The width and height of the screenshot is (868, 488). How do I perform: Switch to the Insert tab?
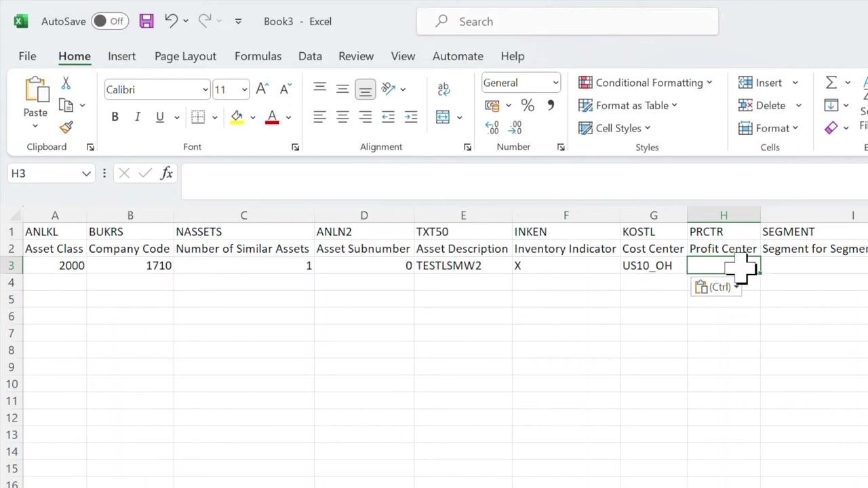[121, 56]
